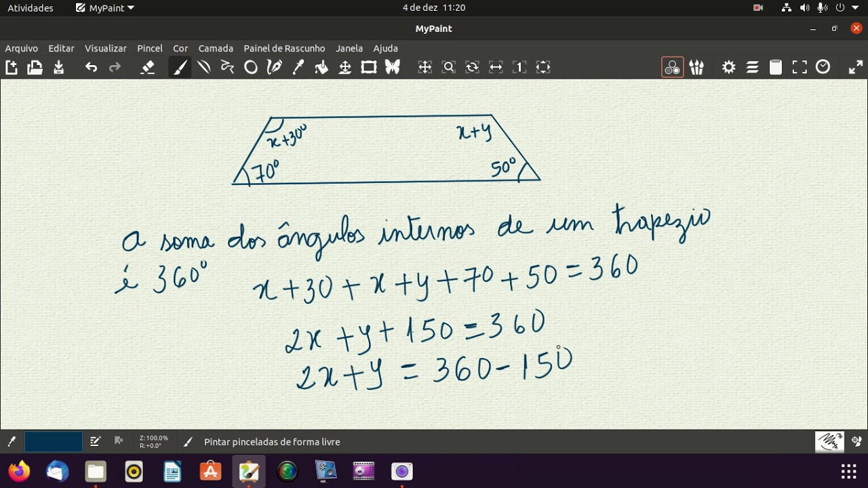The width and height of the screenshot is (868, 488).
Task: Expand the MyPaint app menu dropdown
Action: coord(105,8)
